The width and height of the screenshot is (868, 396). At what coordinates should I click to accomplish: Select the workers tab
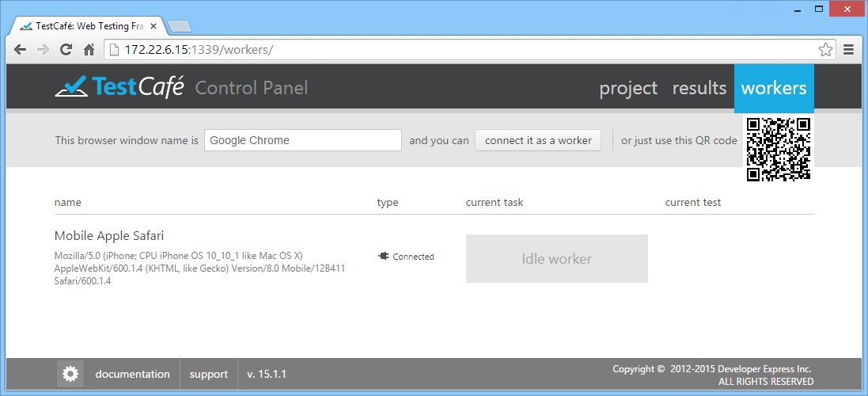(774, 89)
